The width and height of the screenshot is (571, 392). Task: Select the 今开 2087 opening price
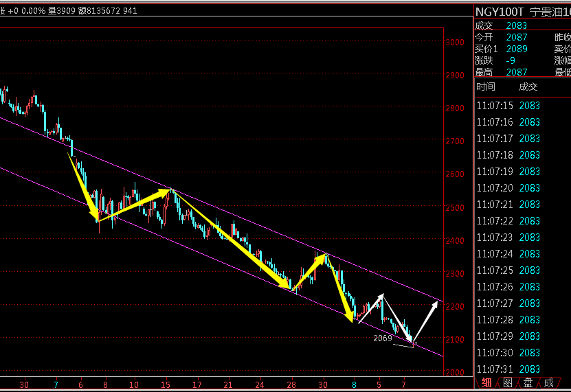[x=502, y=37]
